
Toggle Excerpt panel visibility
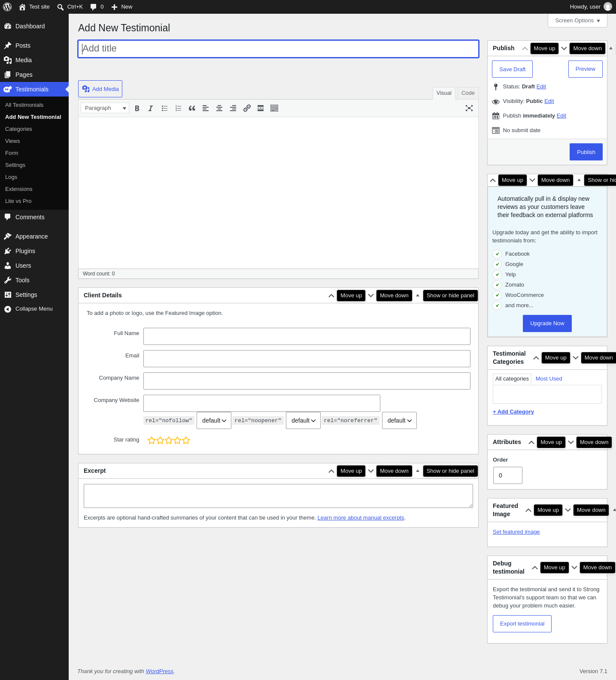tap(418, 471)
